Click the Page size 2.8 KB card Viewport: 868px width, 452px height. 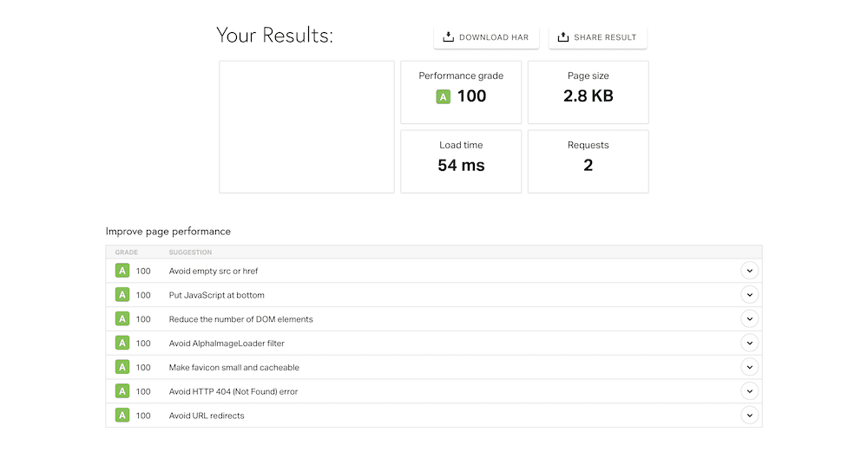pyautogui.click(x=588, y=92)
